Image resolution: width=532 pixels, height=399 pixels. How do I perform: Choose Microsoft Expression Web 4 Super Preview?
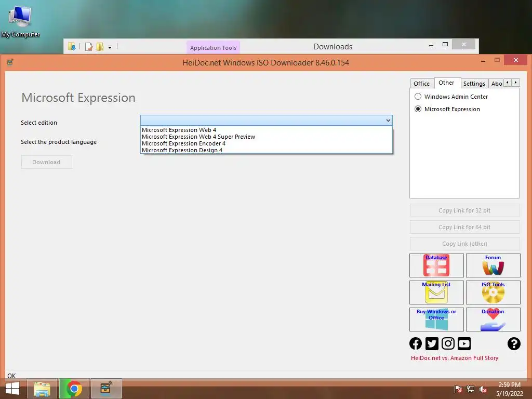[x=267, y=137]
